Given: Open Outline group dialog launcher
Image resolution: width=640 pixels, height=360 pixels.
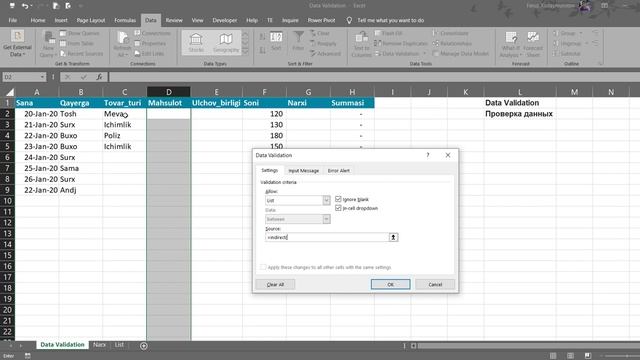Looking at the screenshot, I should [600, 64].
